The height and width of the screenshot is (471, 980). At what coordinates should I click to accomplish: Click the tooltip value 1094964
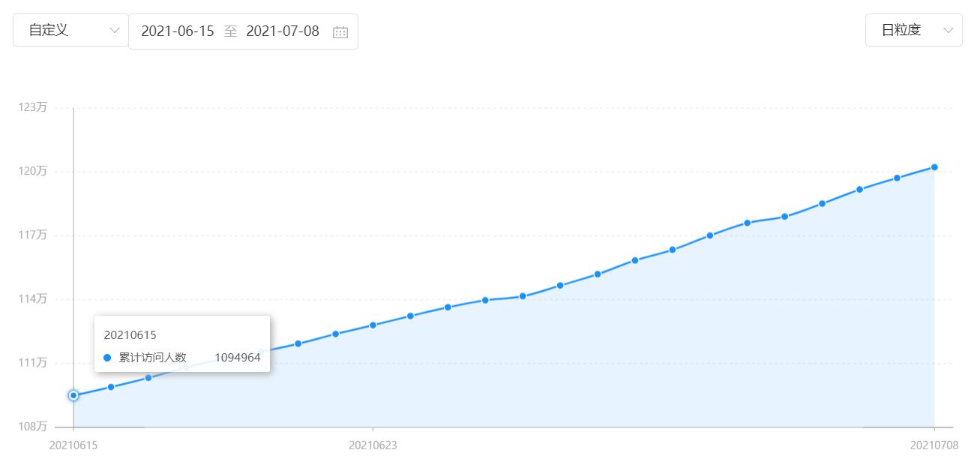(238, 358)
